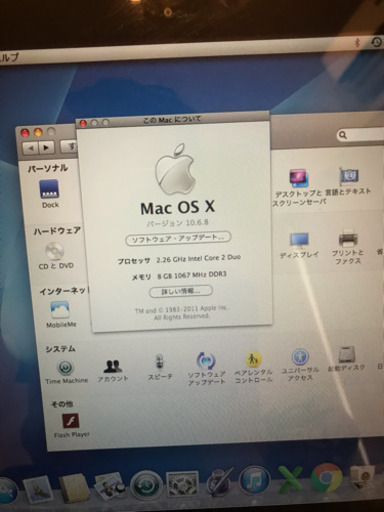Open the Flash Player preference pane
Viewport: 384px width, 512px height.
(x=71, y=425)
